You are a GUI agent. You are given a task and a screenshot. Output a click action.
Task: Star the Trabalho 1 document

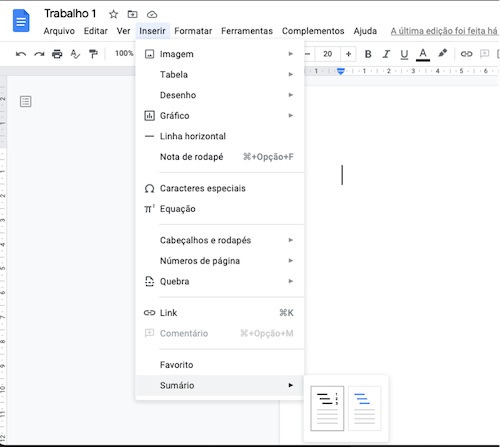click(114, 14)
